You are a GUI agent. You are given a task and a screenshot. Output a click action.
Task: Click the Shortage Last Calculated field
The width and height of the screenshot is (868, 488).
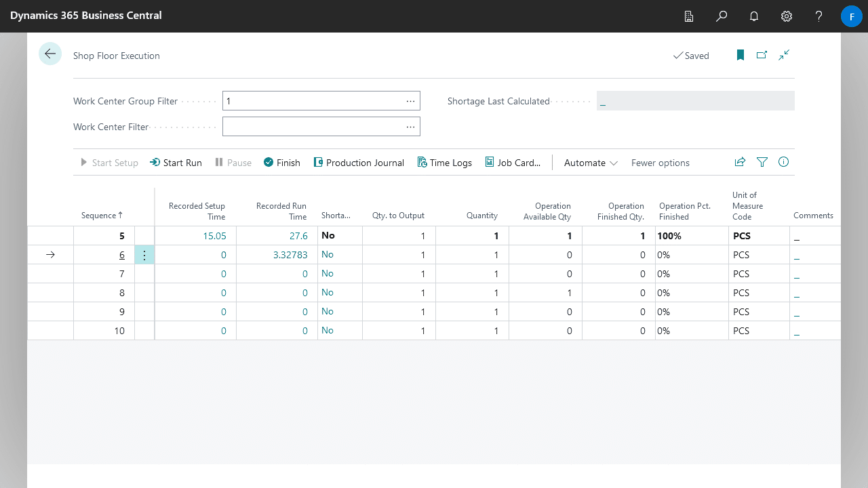tap(695, 101)
